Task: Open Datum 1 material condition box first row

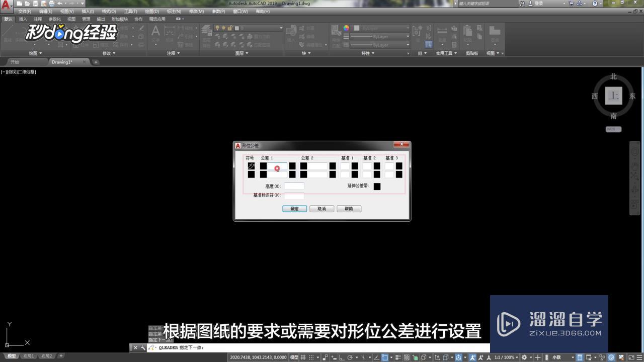Action: click(x=355, y=166)
